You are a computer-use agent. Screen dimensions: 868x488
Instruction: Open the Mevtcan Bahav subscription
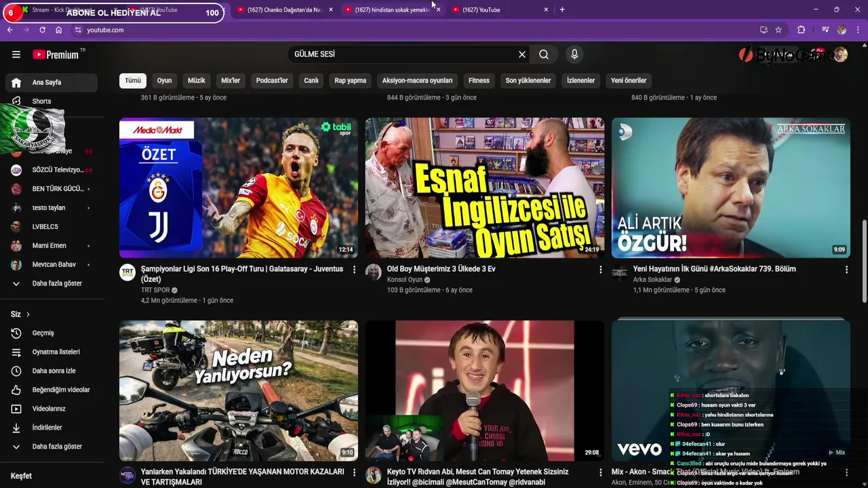coord(52,265)
